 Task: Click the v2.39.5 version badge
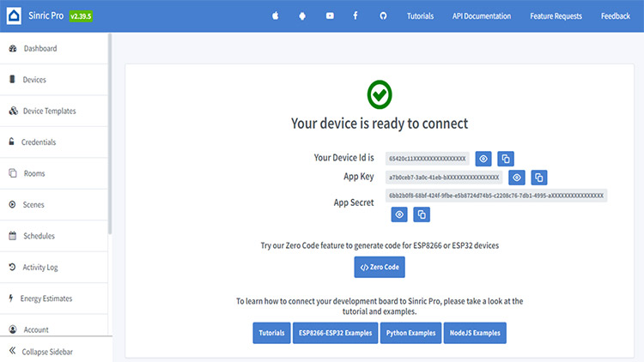(x=81, y=16)
